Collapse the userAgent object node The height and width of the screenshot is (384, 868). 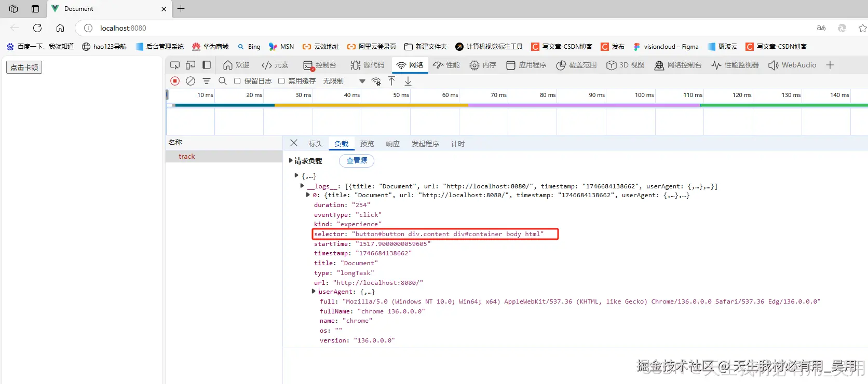click(314, 292)
